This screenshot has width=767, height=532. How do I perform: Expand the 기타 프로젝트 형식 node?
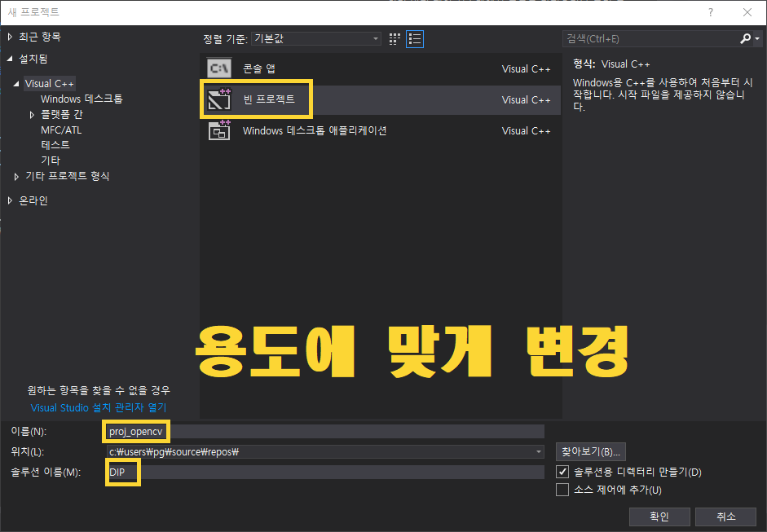point(16,177)
